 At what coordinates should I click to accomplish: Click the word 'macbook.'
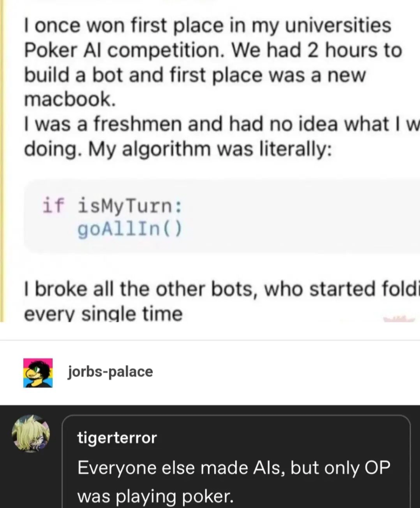pyautogui.click(x=70, y=99)
